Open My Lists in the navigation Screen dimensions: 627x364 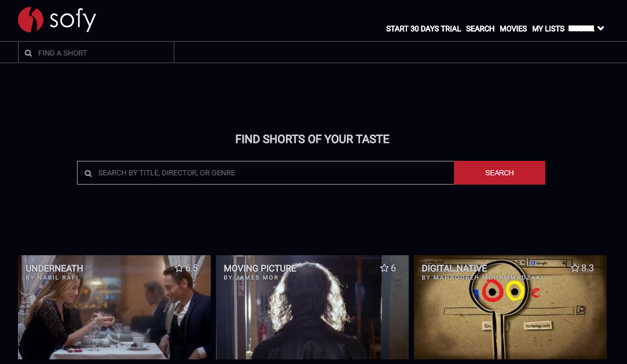548,29
